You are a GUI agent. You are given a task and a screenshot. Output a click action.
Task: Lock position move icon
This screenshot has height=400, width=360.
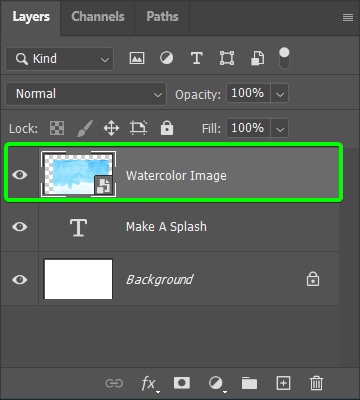[x=111, y=128]
